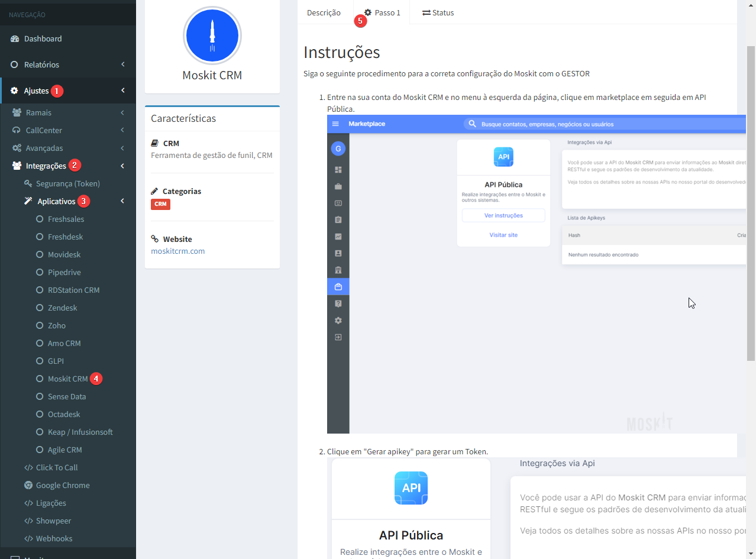Select the Pipedrive circle marker
Viewport: 756px width, 559px height.
[x=40, y=273]
